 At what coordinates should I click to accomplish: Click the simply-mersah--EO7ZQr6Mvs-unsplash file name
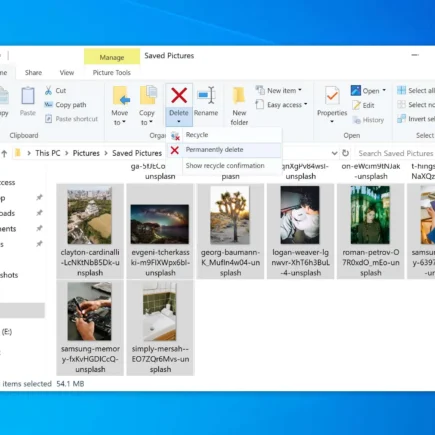(x=160, y=359)
